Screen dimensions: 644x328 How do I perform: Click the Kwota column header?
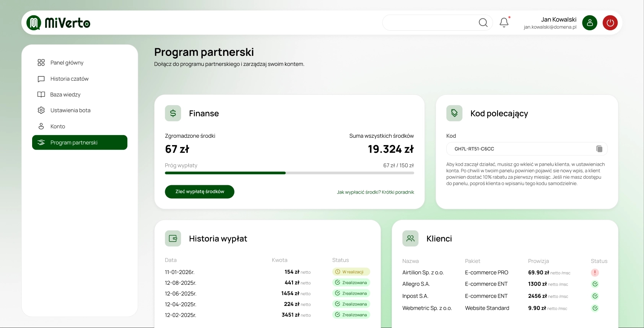point(280,260)
